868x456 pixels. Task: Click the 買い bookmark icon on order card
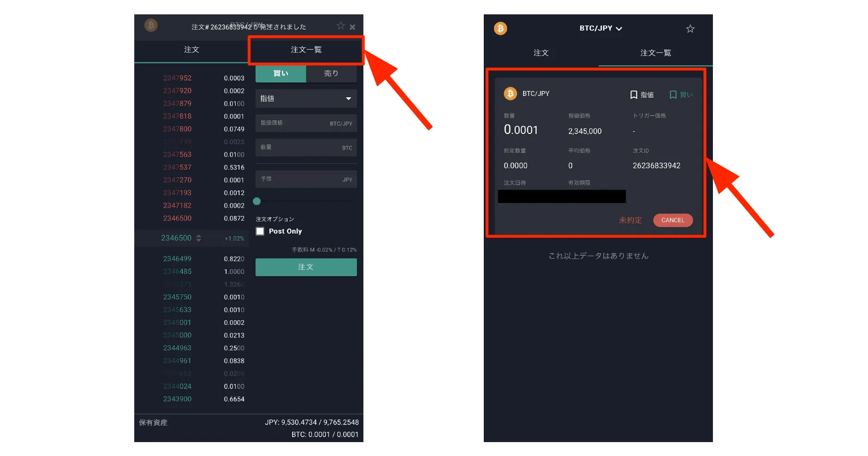(673, 95)
